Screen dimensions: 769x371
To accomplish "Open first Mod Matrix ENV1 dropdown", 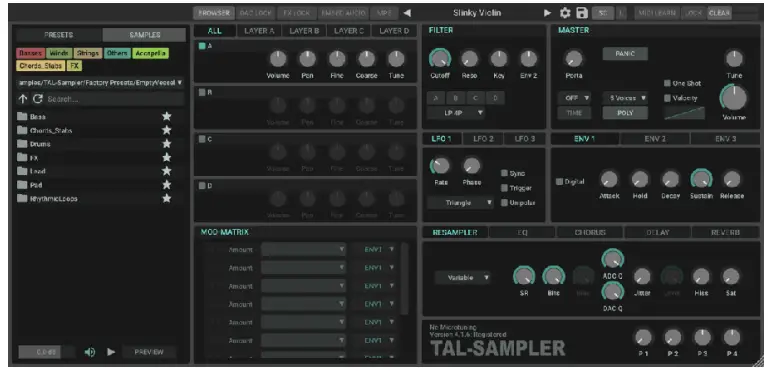I will [x=374, y=249].
